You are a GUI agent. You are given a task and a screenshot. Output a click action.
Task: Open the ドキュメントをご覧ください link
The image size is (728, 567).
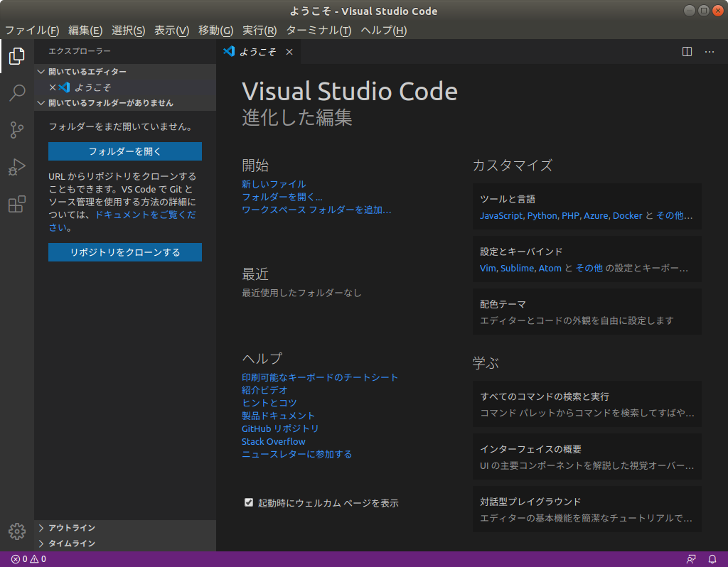[x=145, y=215]
